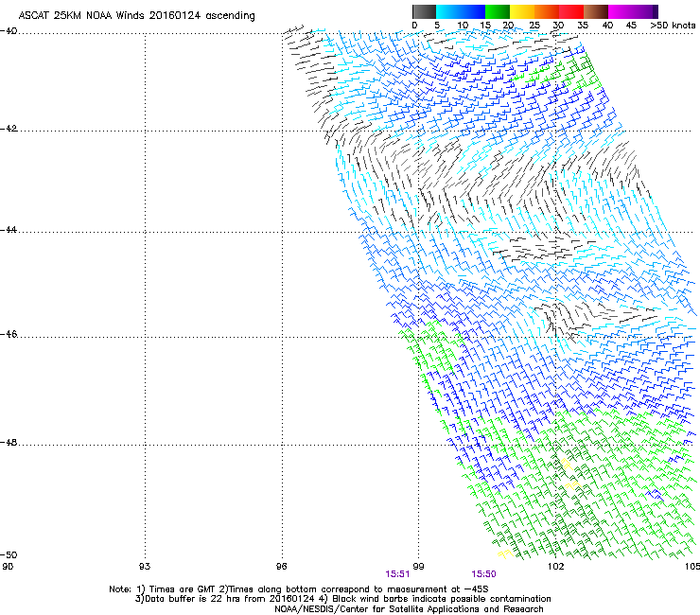
Task: Pick the red 30-35 knots legend color
Action: [571, 11]
